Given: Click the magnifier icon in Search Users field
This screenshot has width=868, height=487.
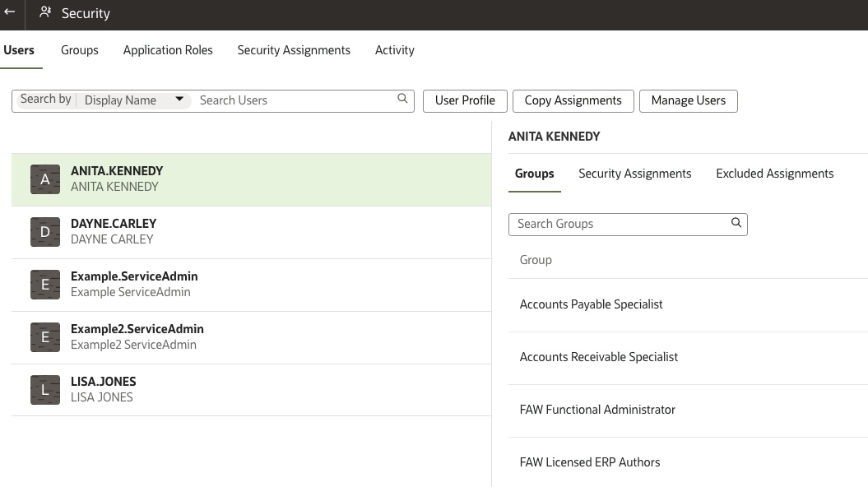Looking at the screenshot, I should [x=402, y=97].
